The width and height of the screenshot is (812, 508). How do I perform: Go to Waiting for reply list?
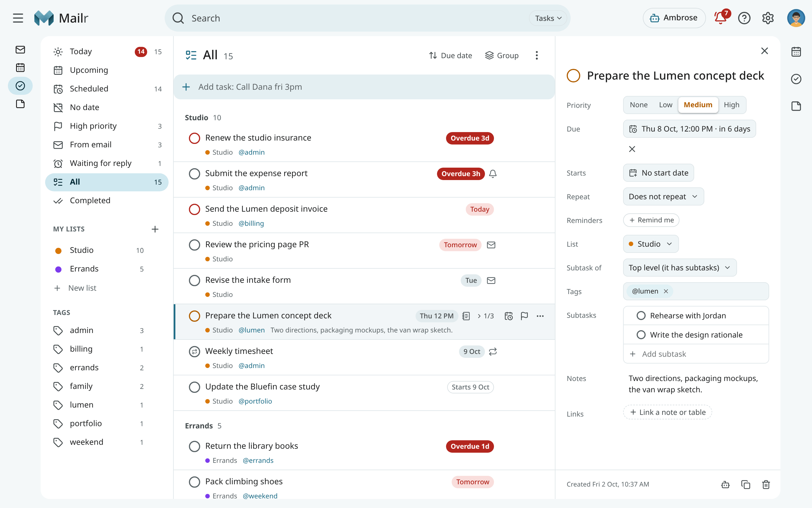[107, 163]
